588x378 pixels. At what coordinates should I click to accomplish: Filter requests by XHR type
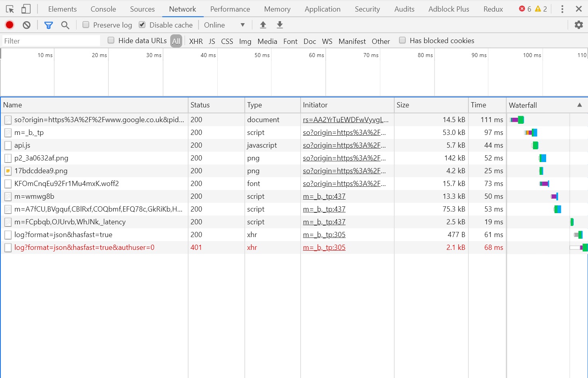pos(196,41)
